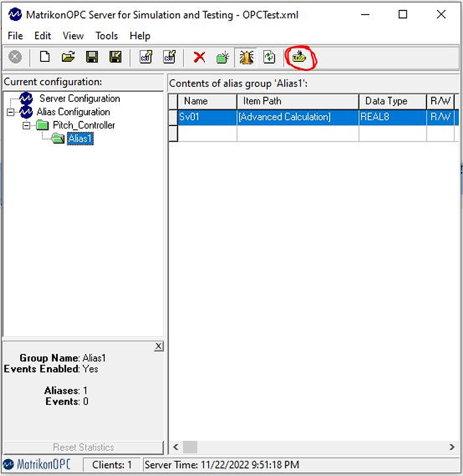Save the configuration with floppy icon
The width and height of the screenshot is (463, 476).
tap(92, 57)
